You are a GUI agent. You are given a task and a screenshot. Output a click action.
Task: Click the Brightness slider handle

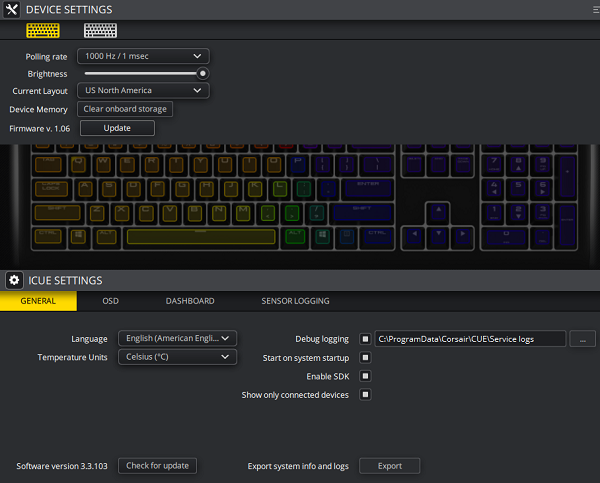tap(203, 73)
